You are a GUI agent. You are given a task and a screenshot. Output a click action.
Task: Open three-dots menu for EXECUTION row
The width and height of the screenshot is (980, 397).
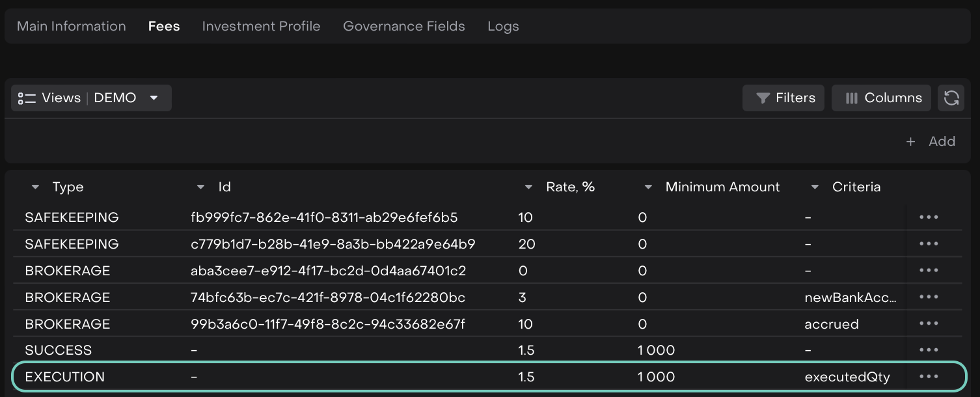[x=929, y=377]
